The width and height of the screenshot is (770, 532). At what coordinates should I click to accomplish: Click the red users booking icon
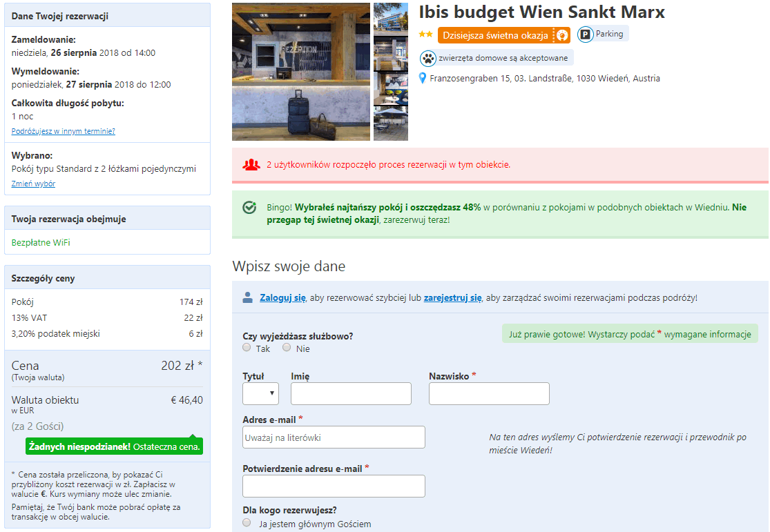pos(251,164)
